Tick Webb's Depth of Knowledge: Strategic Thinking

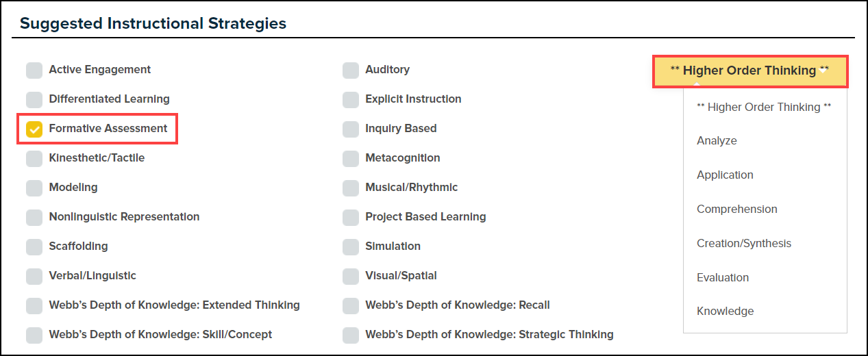[351, 335]
